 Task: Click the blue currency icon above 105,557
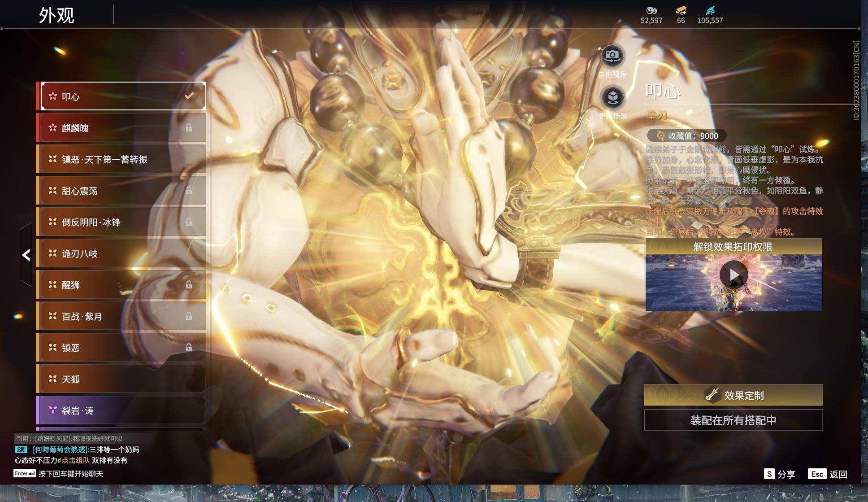(710, 10)
